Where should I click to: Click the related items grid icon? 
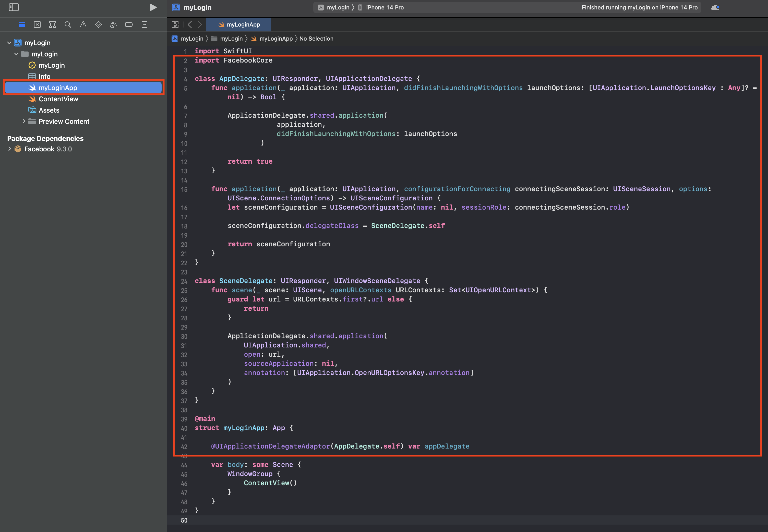(x=175, y=24)
